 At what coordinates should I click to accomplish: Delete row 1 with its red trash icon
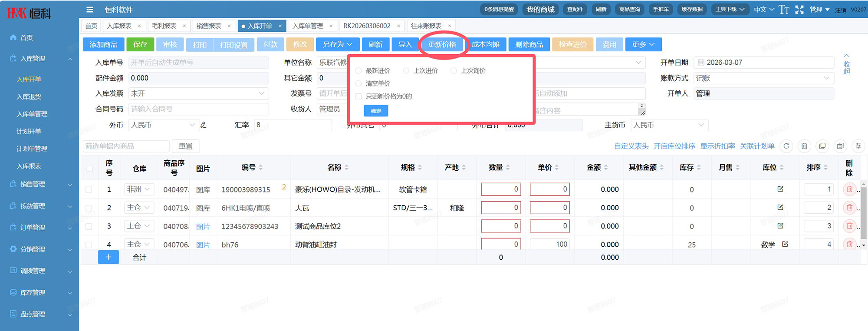point(849,189)
